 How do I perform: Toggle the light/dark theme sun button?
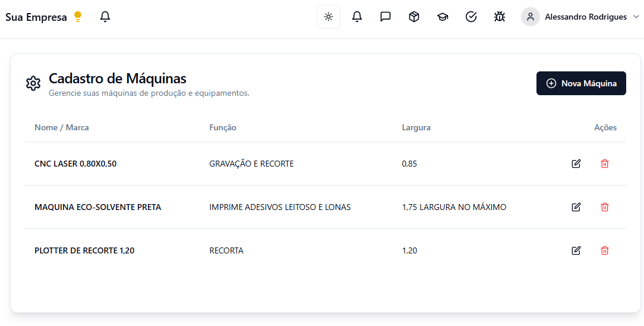click(329, 17)
